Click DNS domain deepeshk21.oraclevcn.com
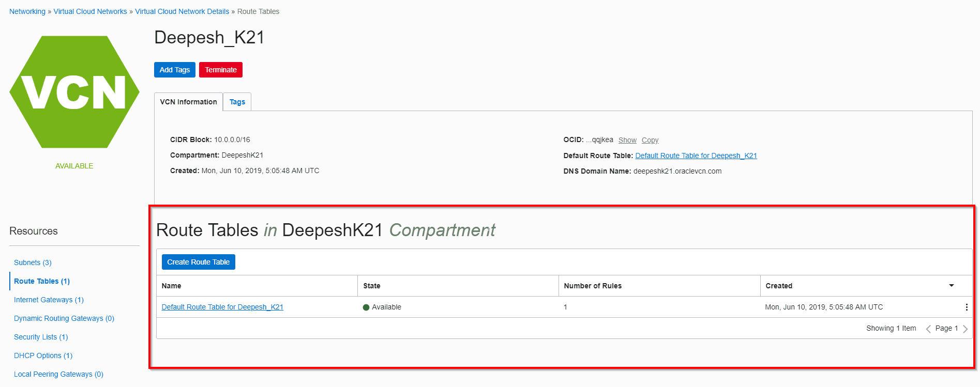 [x=677, y=171]
